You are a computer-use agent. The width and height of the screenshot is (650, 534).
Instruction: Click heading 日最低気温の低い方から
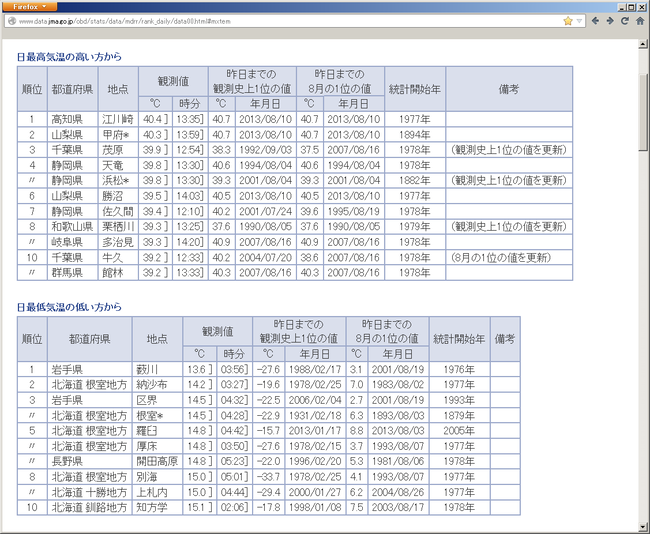click(x=69, y=307)
